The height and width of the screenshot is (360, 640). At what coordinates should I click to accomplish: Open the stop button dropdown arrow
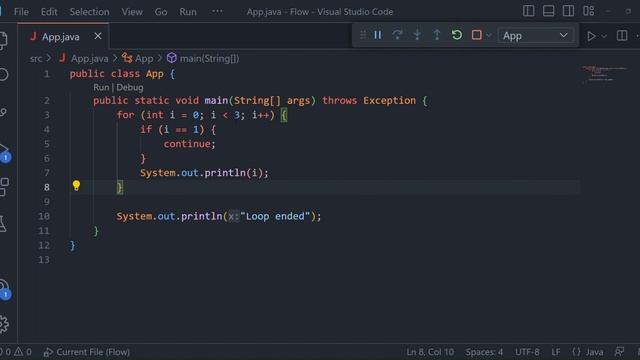click(489, 36)
